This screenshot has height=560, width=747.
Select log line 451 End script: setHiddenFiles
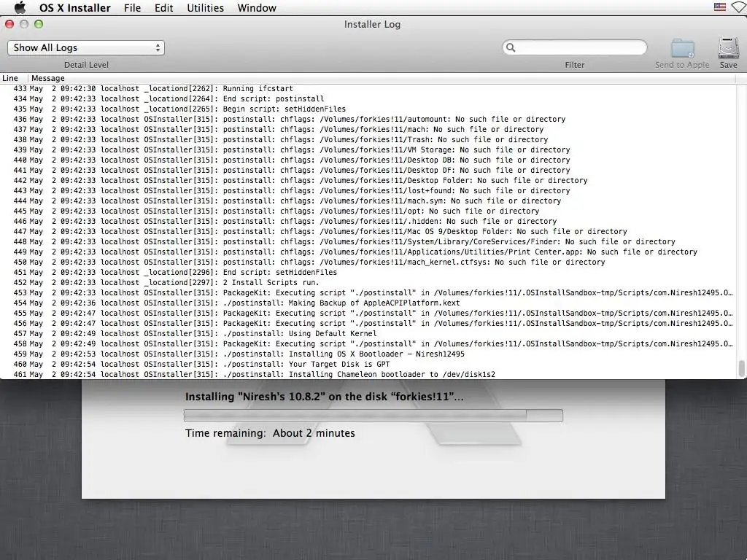coord(368,273)
